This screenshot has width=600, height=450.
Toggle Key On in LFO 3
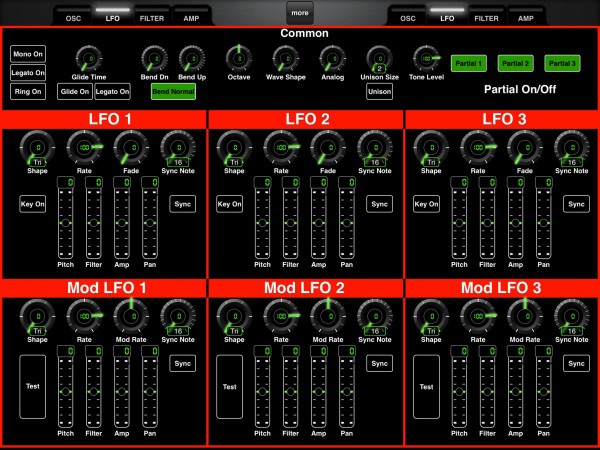[x=426, y=204]
